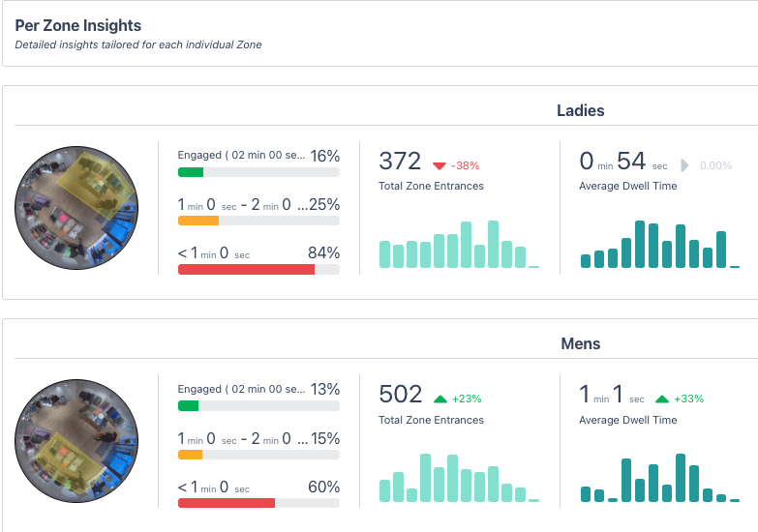Viewport: 758px width, 532px height.
Task: Click the gray arrow beside Ladies dwell time
Action: [x=685, y=165]
